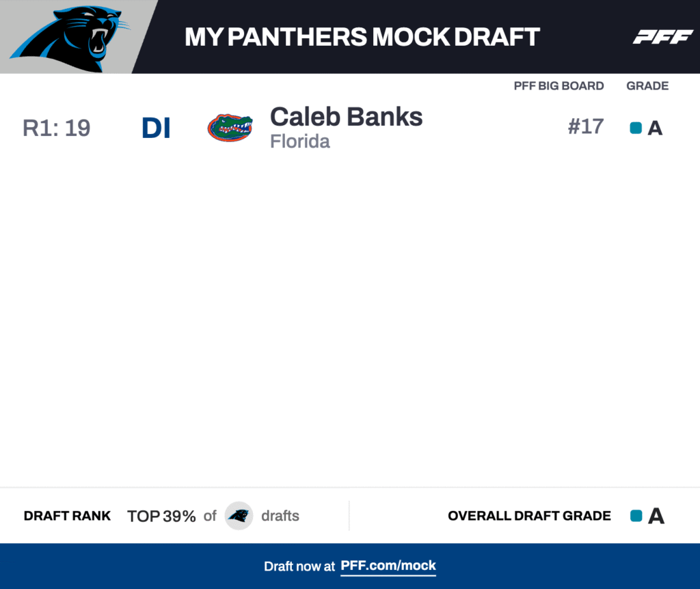Click the overall draft grade letter 'A'
Viewport: 700px width, 589px height.
656,516
